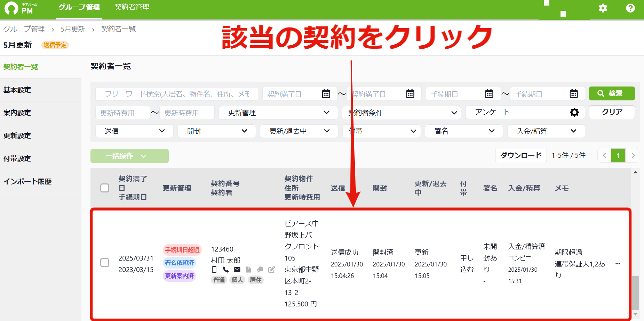Click the 個人 tag in contract row
The height and width of the screenshot is (321, 644).
[x=237, y=280]
